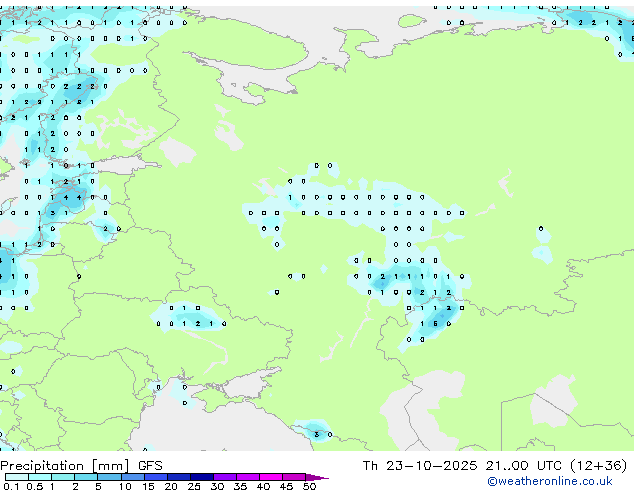Click the legend scale label 50

coord(309,486)
